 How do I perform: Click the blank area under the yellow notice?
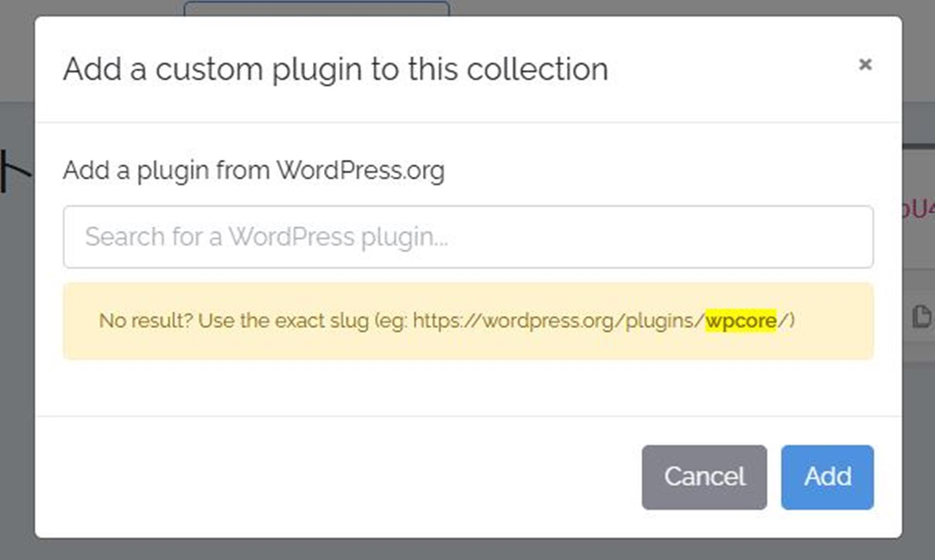click(467, 388)
